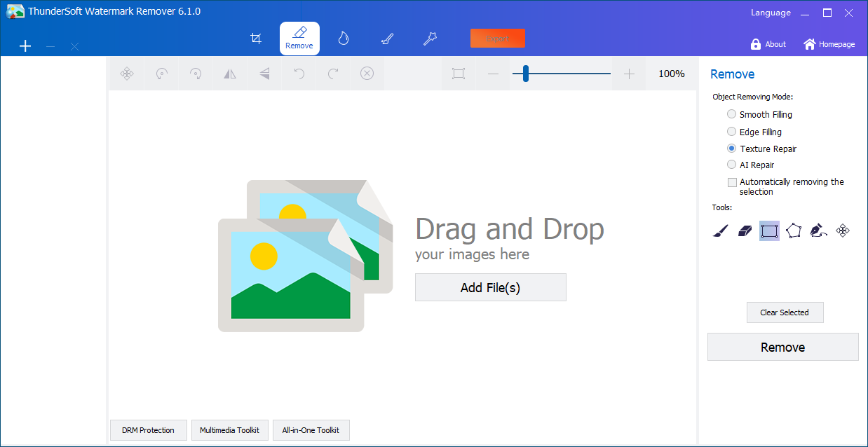Open the About dialog
This screenshot has width=868, height=447.
768,43
